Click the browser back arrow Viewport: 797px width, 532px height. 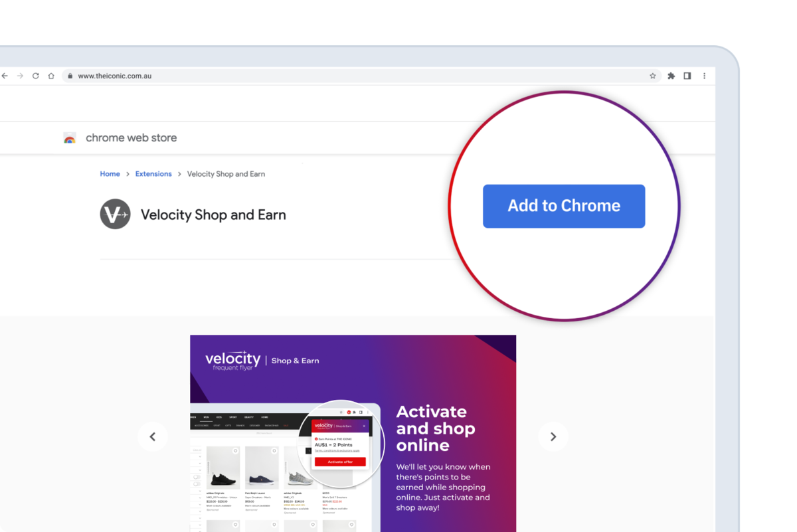pyautogui.click(x=5, y=76)
